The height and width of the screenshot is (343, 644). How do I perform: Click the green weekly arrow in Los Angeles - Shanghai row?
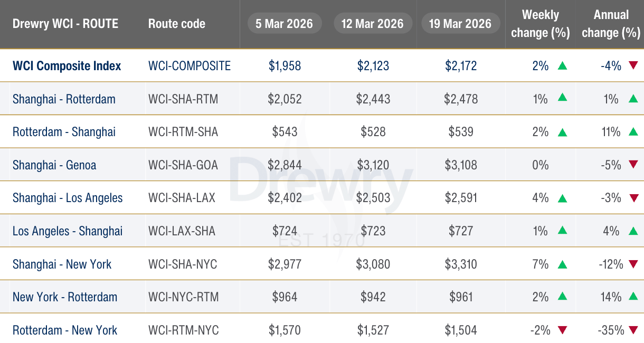click(563, 231)
